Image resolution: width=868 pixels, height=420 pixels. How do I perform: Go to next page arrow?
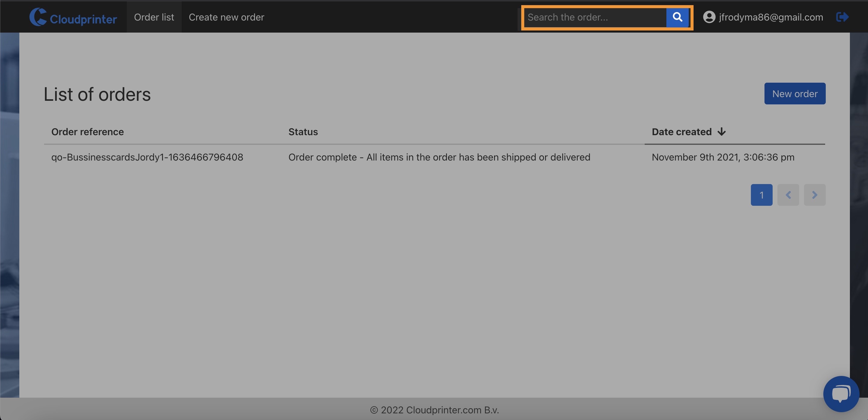point(814,195)
